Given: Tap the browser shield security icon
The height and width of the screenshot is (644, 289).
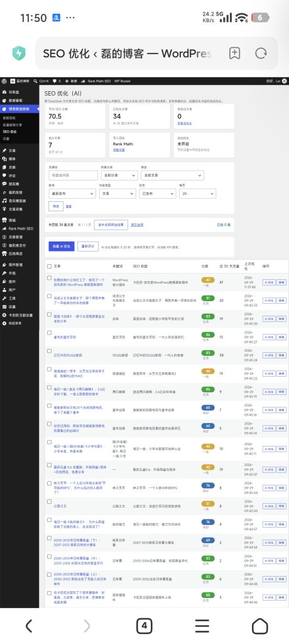Looking at the screenshot, I should (x=19, y=53).
